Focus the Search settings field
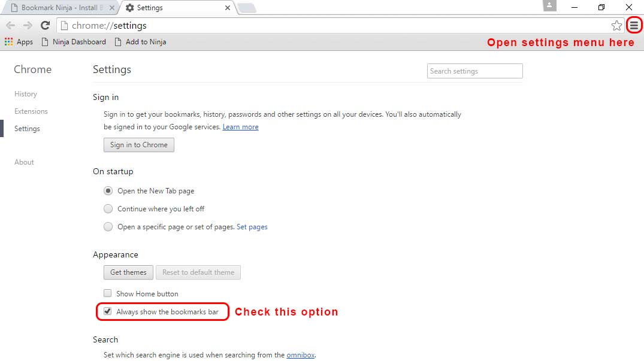 tap(475, 71)
